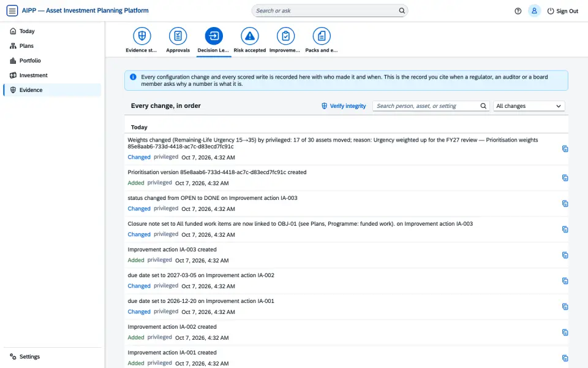Copy the Closure note IA-003 entry

point(565,229)
